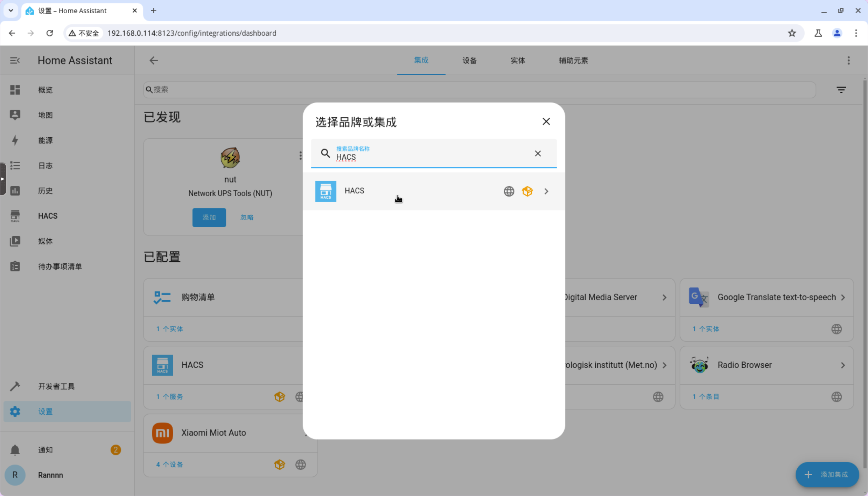Collapse the sidebar with the menu icon
This screenshot has width=868, height=496.
click(x=15, y=60)
